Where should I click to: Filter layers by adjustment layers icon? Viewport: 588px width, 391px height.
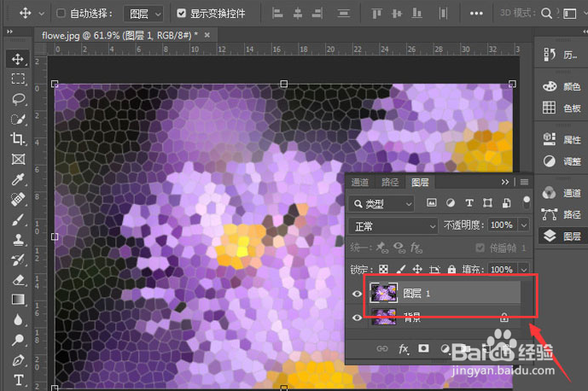451,203
